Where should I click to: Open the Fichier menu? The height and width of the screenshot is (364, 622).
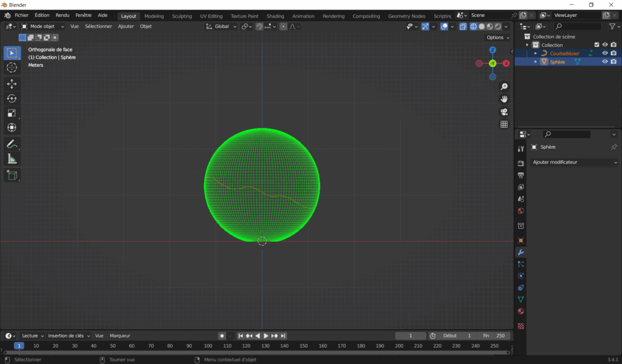[21, 15]
